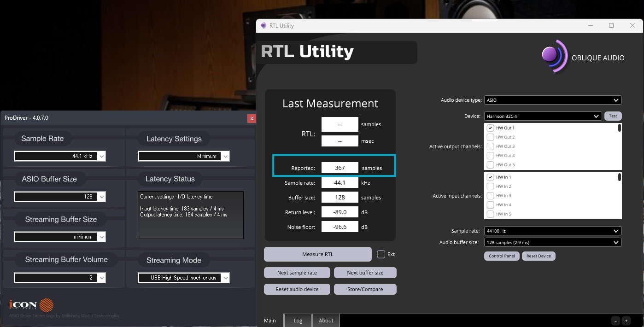Open ProDriver Streaming Mode dropdown

[184, 278]
